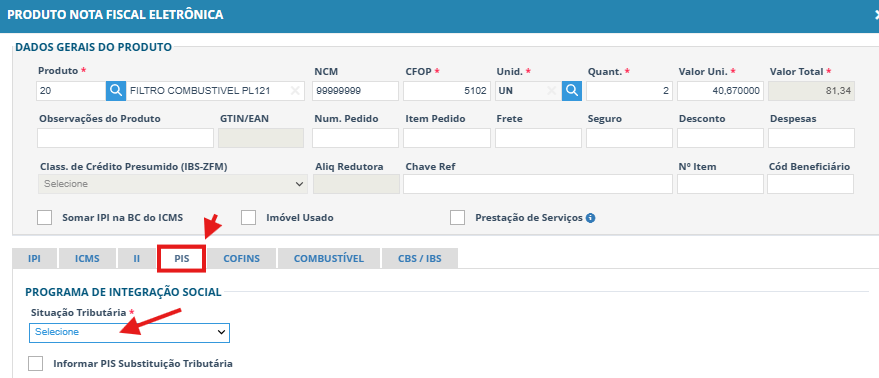Toggle Informar PIS Substituição Tributária
Screen dimensions: 879x378
35,363
